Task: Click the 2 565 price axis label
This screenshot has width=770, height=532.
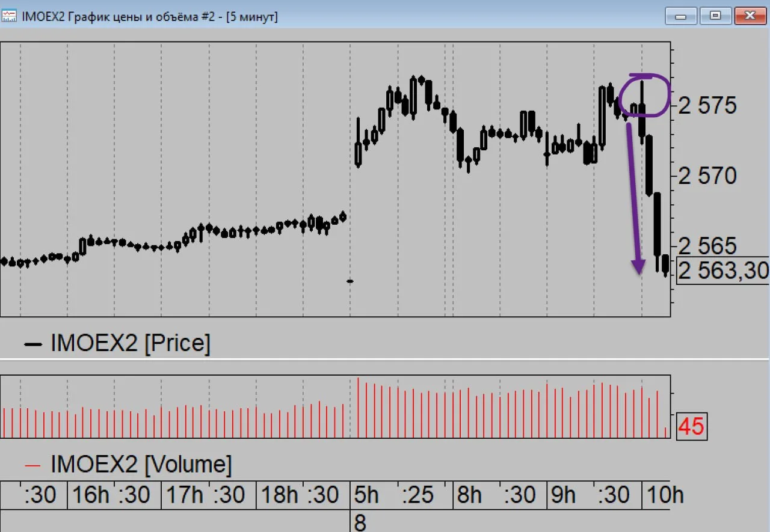Action: click(707, 246)
